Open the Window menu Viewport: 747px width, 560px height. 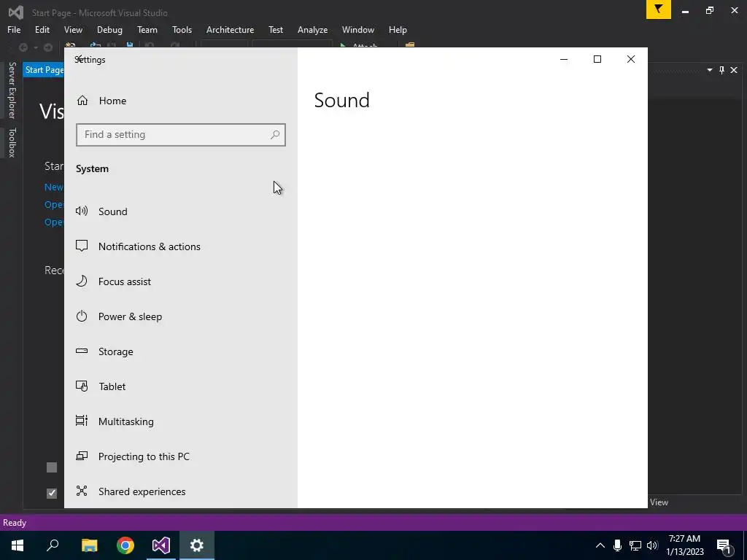357,29
